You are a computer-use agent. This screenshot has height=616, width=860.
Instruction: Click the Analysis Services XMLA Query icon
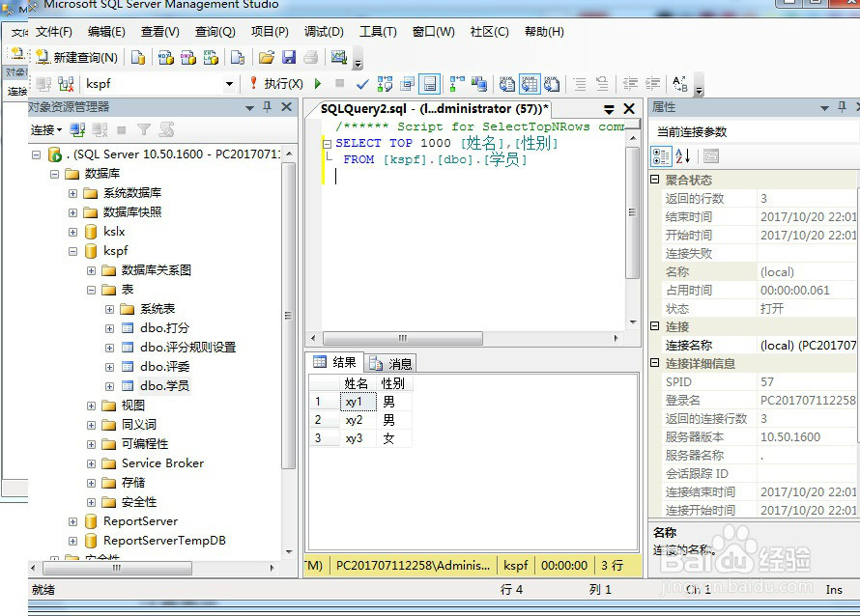[x=211, y=57]
